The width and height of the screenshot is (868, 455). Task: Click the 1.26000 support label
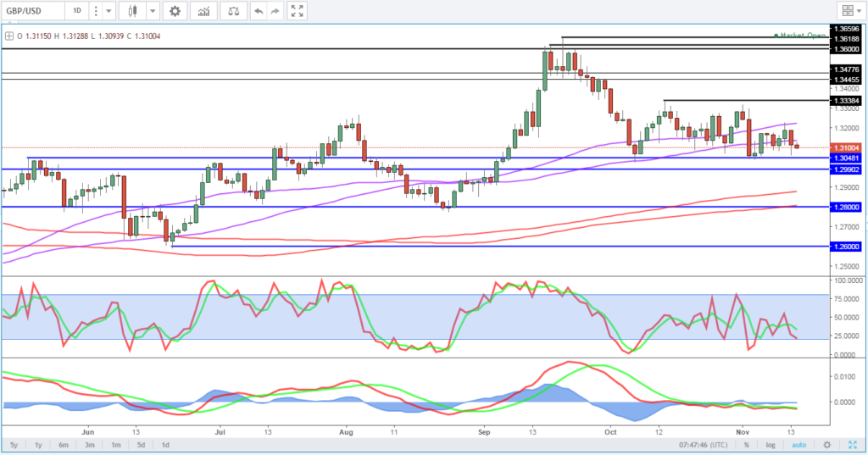click(846, 247)
